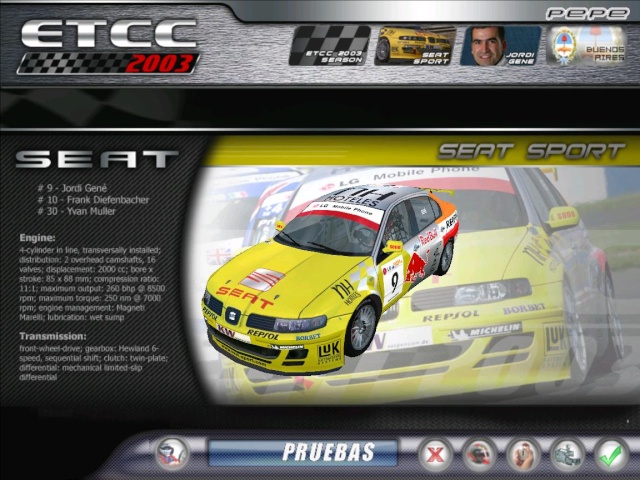Click the yellow number 9 SEAT car model

coord(331,280)
